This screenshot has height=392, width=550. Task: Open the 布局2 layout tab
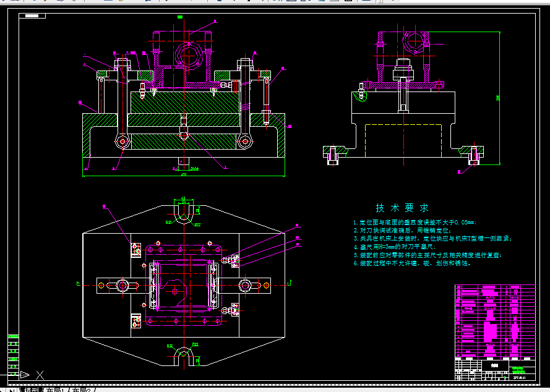(81, 390)
